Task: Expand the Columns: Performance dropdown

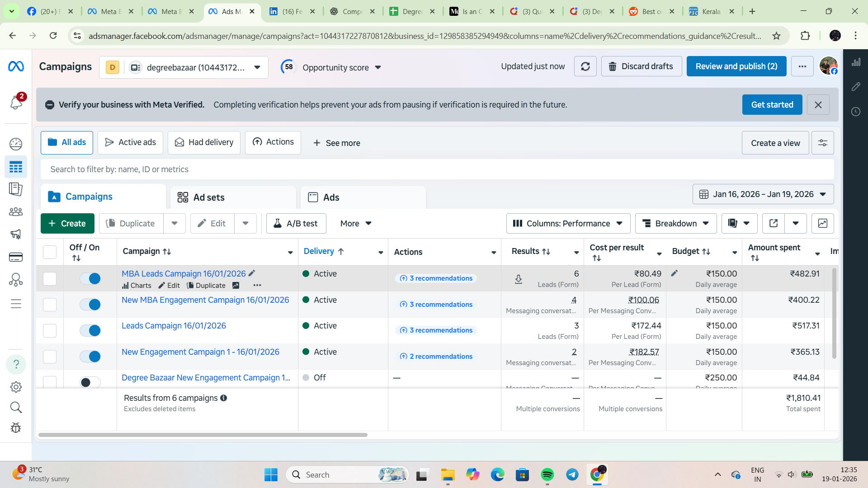Action: (568, 223)
